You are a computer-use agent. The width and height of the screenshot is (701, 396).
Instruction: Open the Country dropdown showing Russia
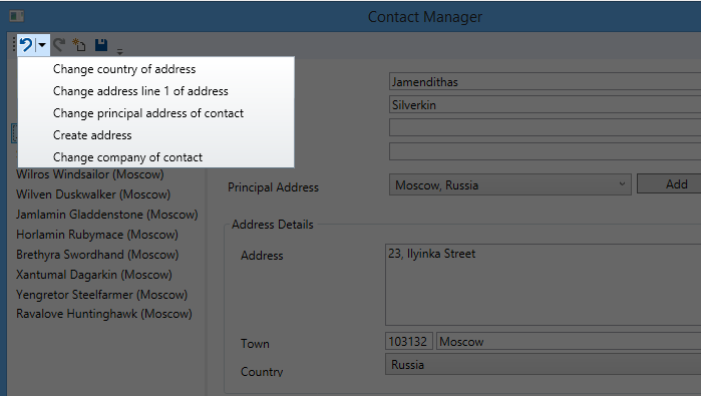point(543,365)
